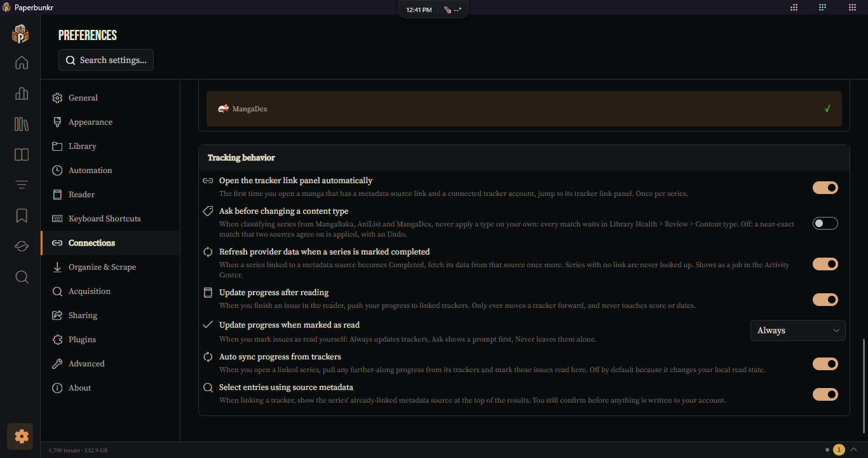Viewport: 868px width, 458px height.
Task: Click the 12:41 PM clock at top
Action: (419, 10)
